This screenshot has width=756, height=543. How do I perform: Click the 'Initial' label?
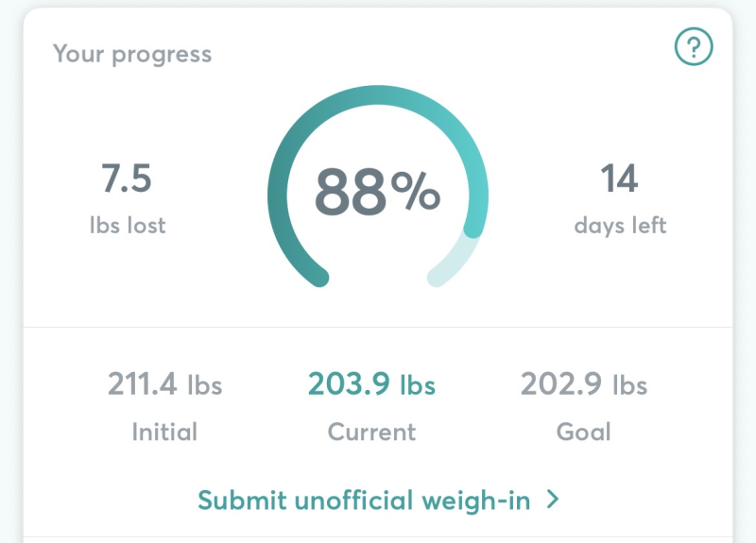[x=164, y=432]
